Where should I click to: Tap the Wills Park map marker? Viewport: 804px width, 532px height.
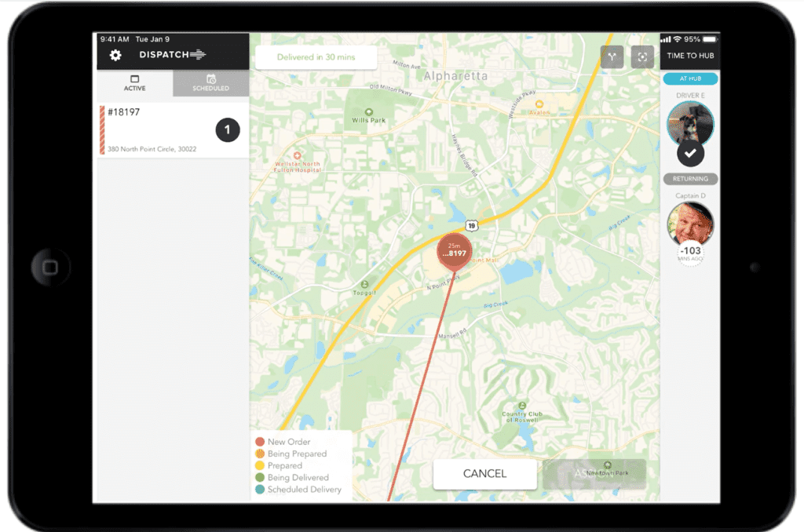point(369,115)
